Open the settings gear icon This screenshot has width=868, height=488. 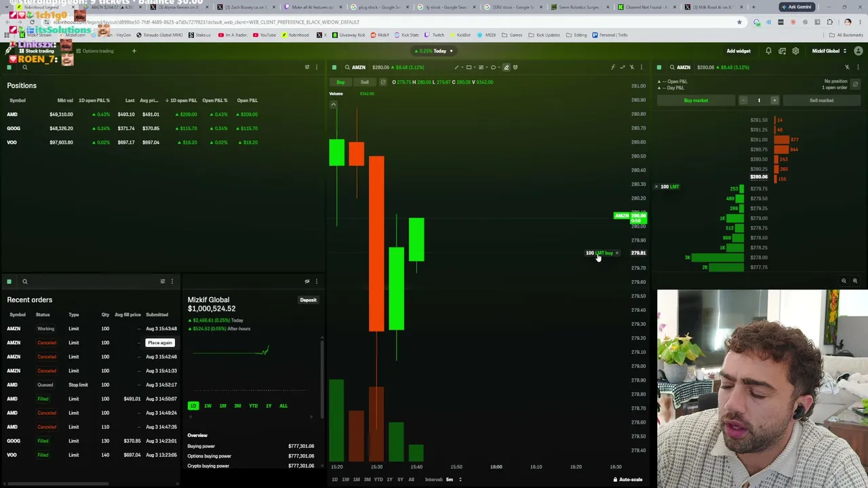[795, 51]
